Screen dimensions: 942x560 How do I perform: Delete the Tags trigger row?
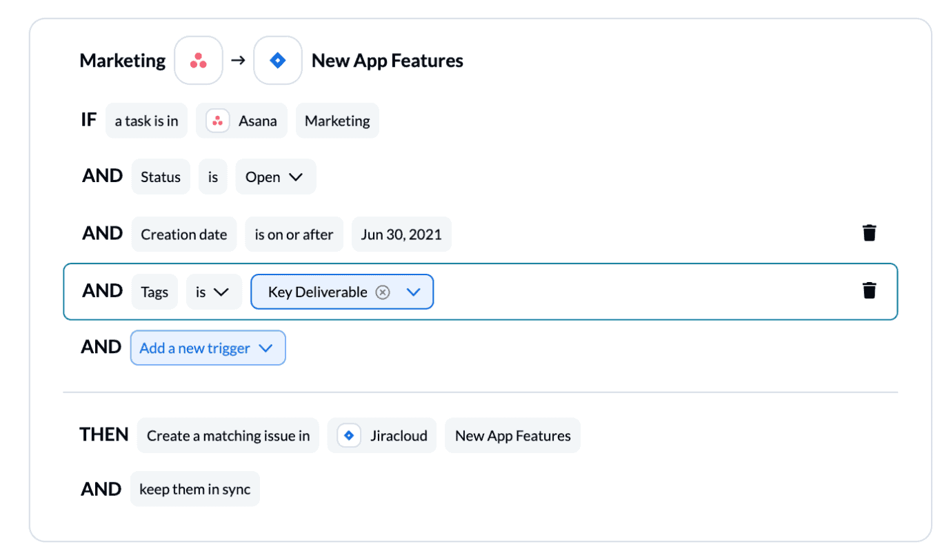[869, 290]
